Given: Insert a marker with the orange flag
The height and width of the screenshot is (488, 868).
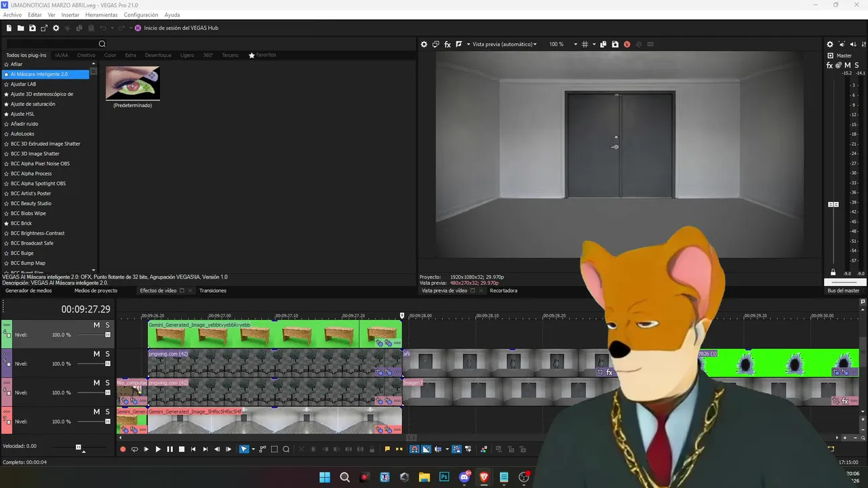Looking at the screenshot, I should click(x=387, y=449).
